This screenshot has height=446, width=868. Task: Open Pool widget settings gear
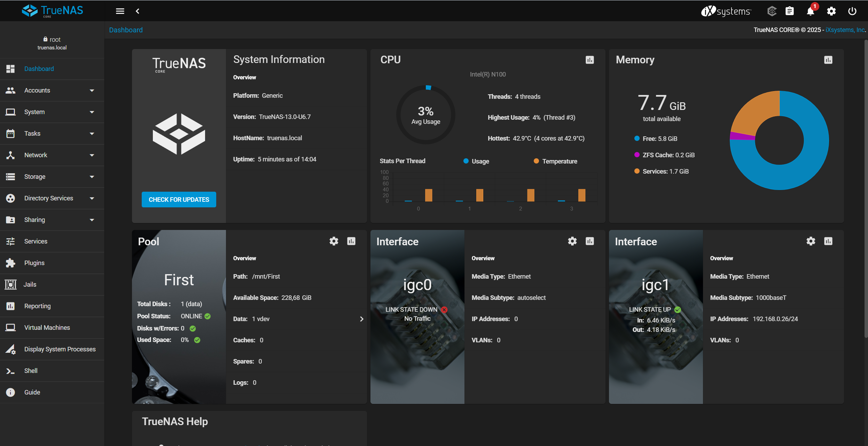(334, 241)
